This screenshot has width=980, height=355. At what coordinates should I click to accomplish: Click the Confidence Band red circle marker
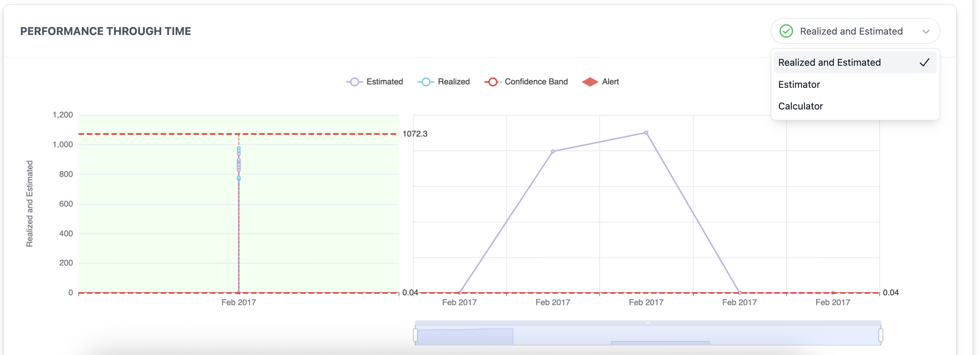(493, 82)
